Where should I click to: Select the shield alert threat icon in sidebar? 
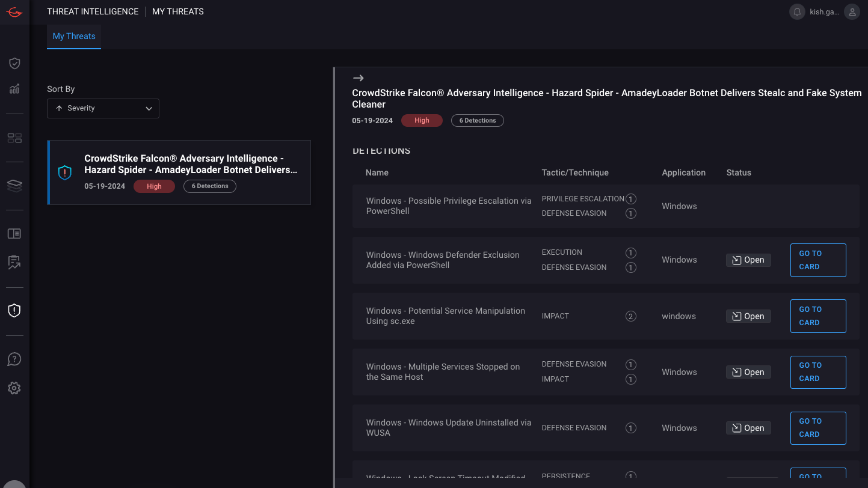tap(14, 311)
